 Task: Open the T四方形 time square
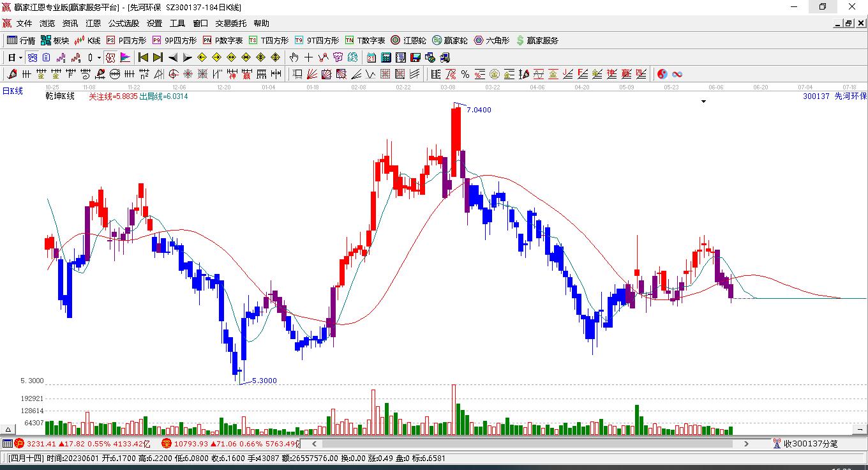tap(269, 40)
